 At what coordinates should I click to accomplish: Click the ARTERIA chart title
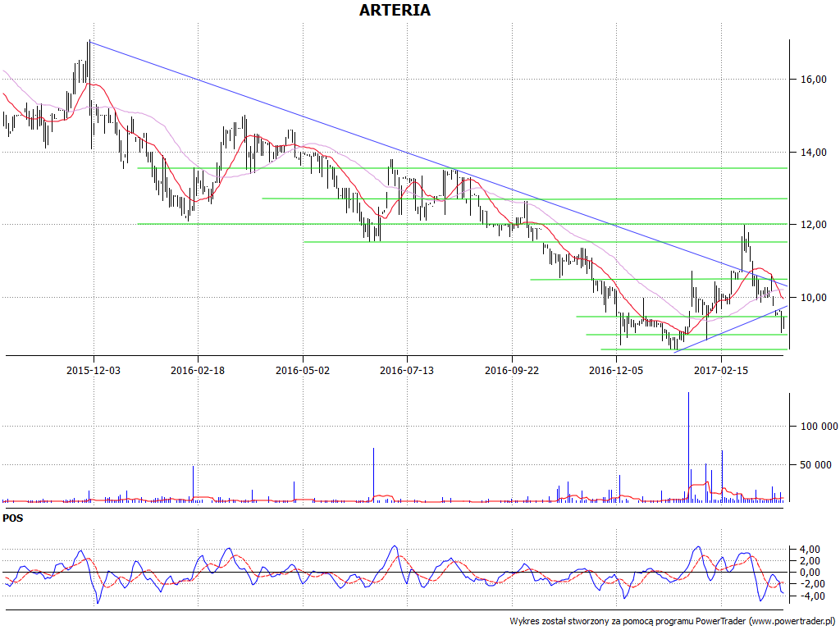(395, 10)
